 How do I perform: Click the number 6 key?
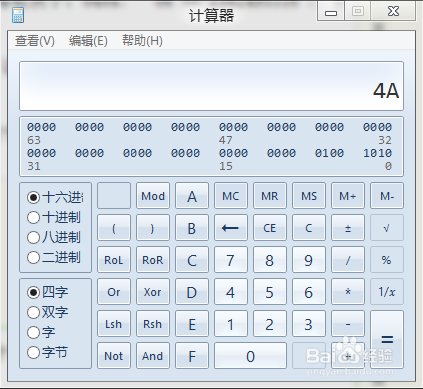[309, 292]
